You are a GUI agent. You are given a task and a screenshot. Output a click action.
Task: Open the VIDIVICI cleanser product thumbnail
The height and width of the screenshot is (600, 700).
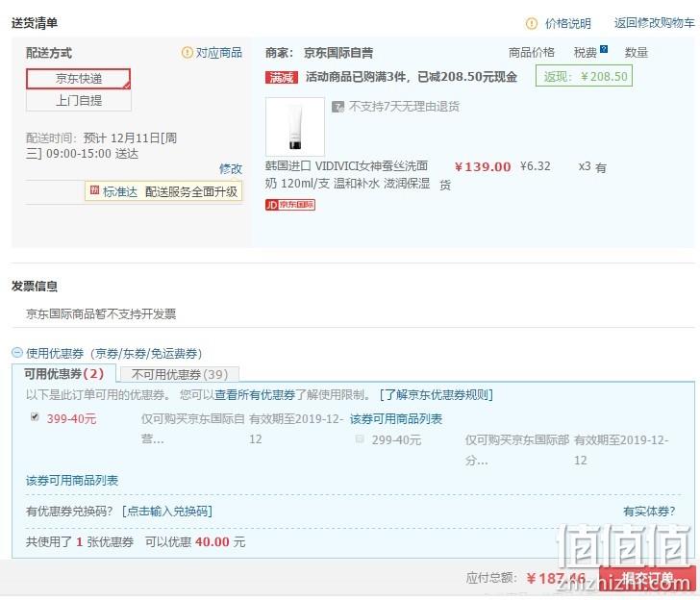coord(294,127)
